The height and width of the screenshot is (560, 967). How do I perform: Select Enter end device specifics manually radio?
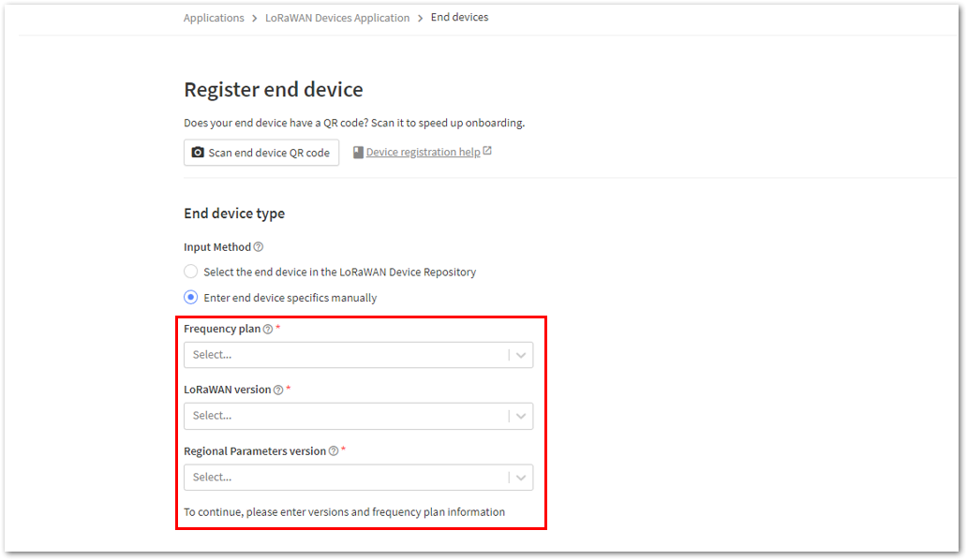pyautogui.click(x=190, y=298)
